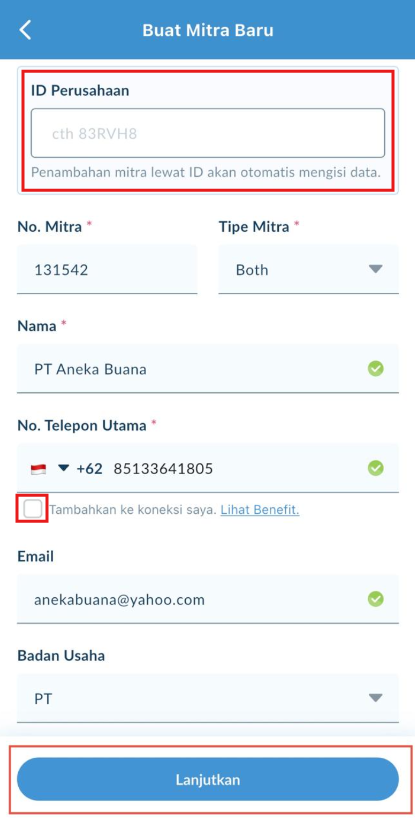This screenshot has height=818, width=415.
Task: Select the 'Both' Tipe Mitra value
Action: (x=252, y=270)
